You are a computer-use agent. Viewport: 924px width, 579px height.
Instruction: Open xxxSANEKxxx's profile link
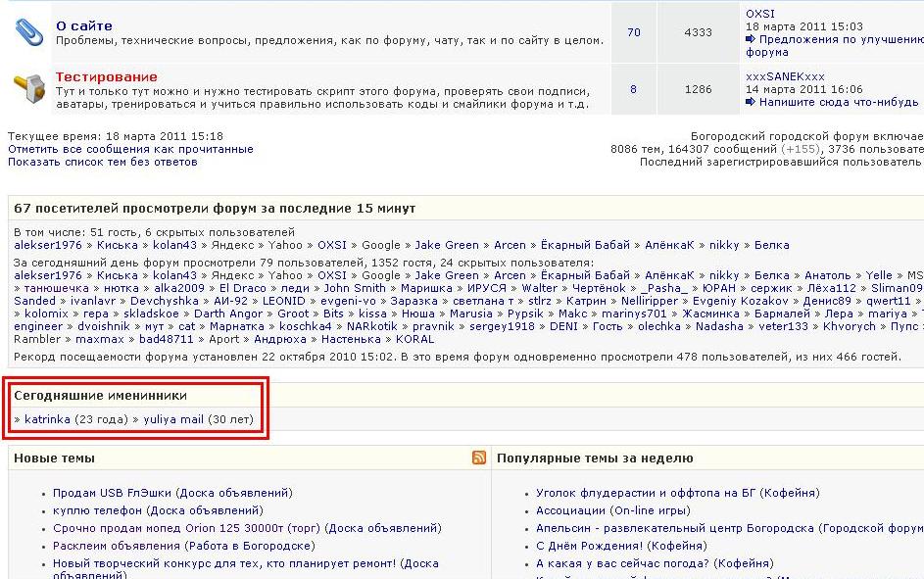pyautogui.click(x=785, y=76)
